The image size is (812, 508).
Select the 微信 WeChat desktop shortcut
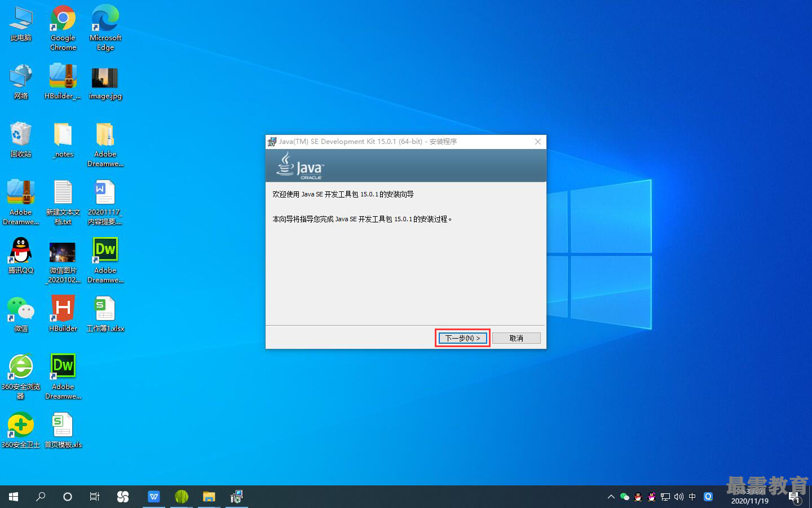[x=21, y=314]
